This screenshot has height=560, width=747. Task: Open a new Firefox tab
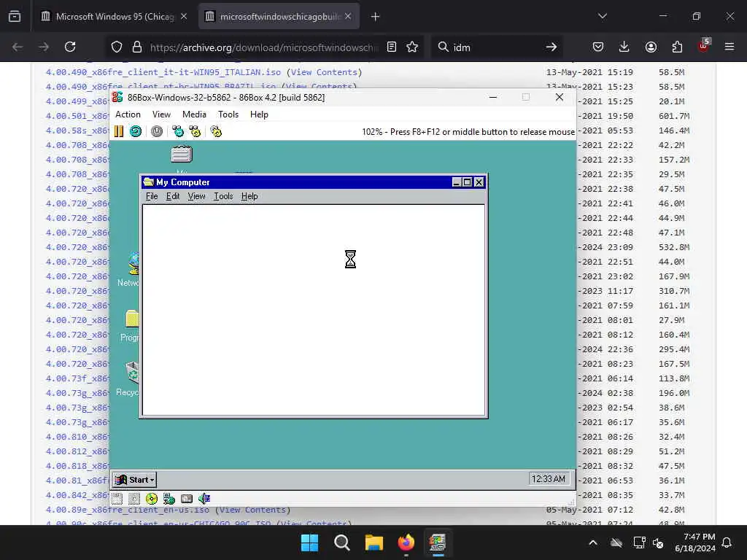click(x=375, y=17)
